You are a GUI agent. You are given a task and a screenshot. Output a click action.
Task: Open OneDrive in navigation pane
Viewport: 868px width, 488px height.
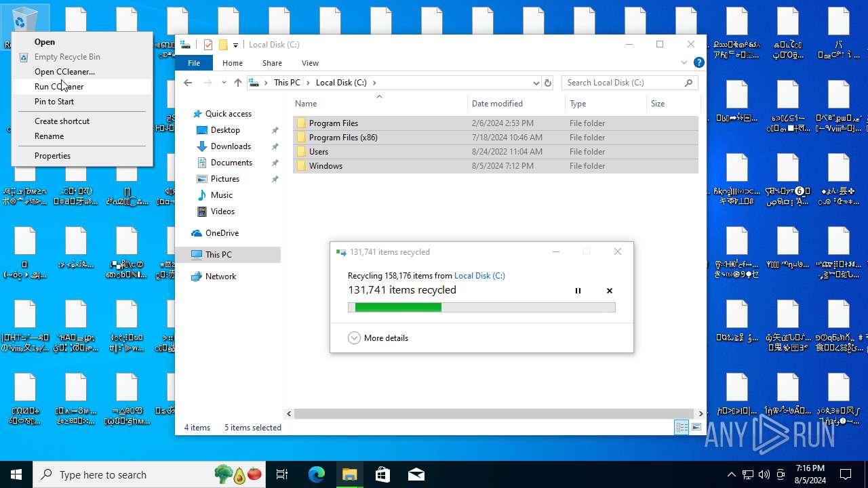coord(222,233)
